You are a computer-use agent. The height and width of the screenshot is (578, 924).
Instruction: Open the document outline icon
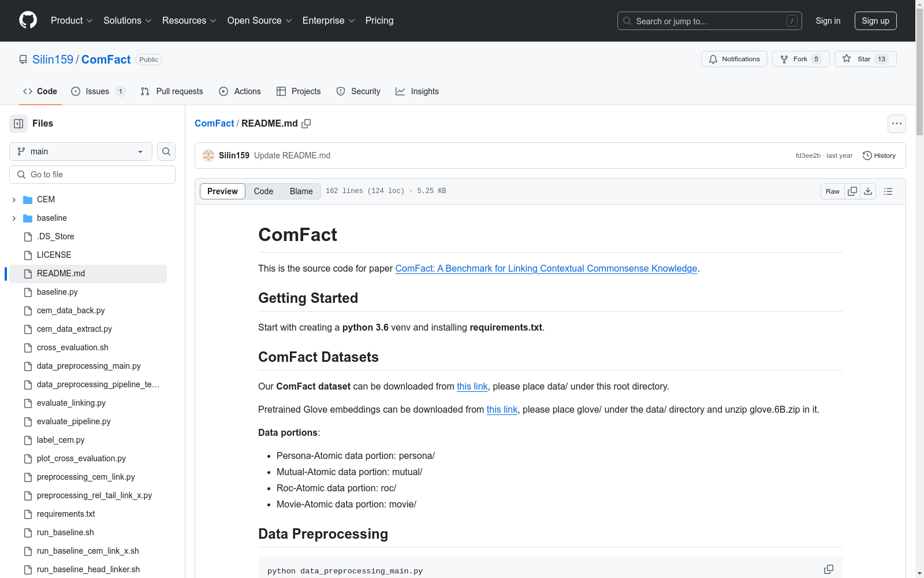(x=888, y=191)
